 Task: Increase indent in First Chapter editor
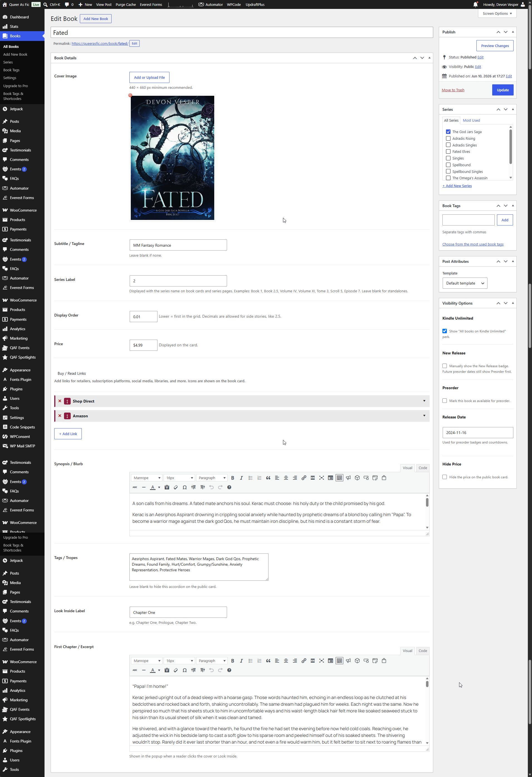(x=203, y=670)
